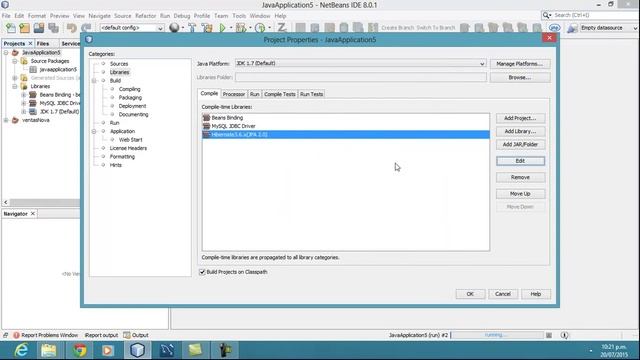This screenshot has height=360, width=640.
Task: Click the Build Project hammer icon
Action: (192, 27)
